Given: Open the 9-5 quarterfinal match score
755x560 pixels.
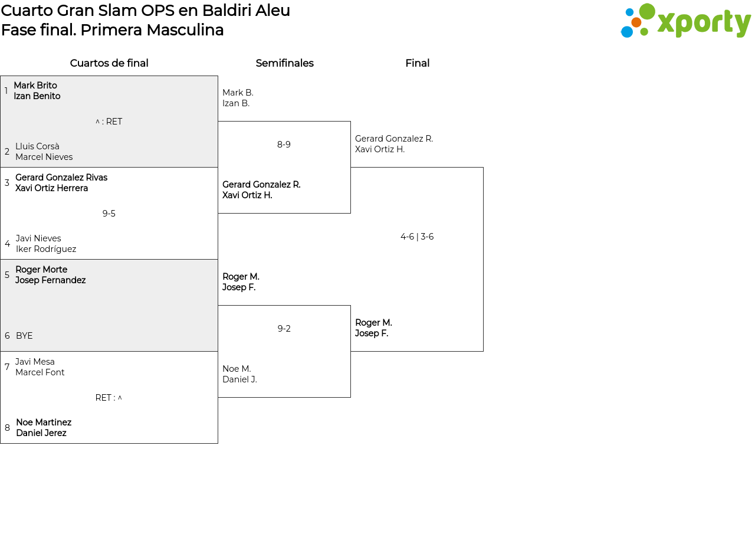Looking at the screenshot, I should (x=109, y=214).
